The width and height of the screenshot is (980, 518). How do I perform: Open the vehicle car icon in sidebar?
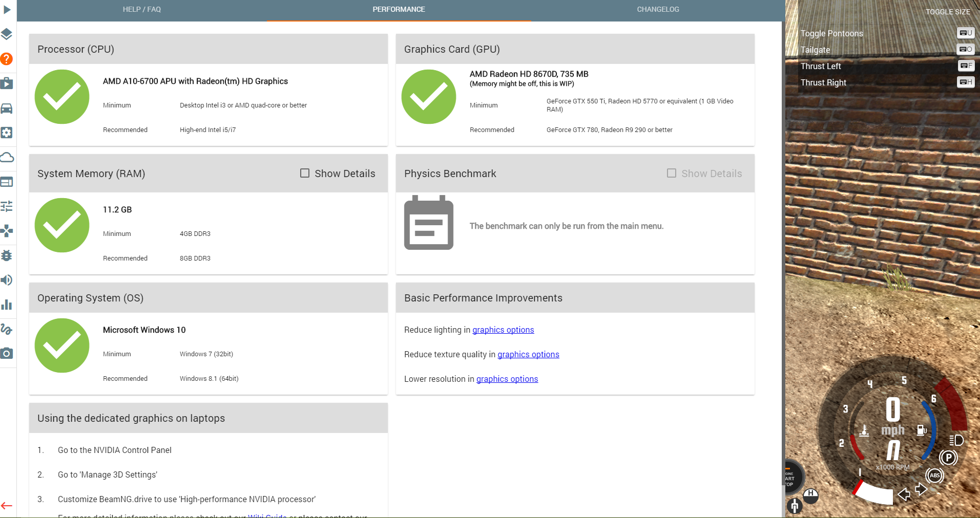7,108
